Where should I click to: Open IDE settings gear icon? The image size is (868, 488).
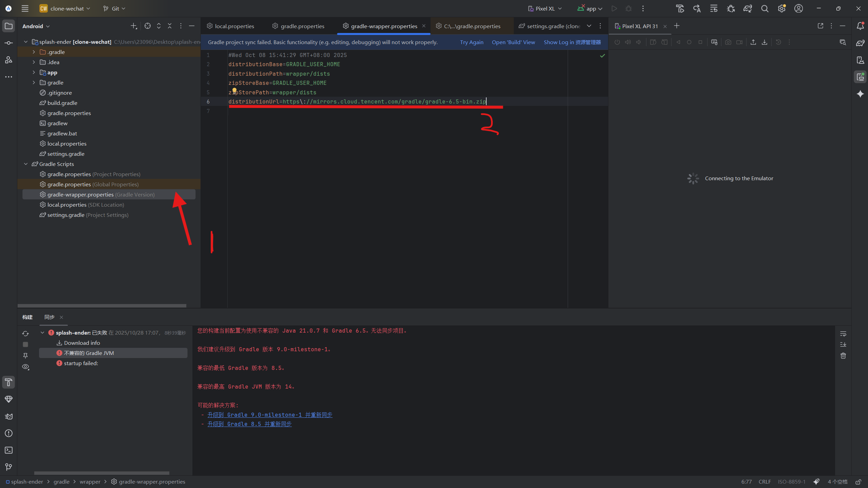[782, 8]
